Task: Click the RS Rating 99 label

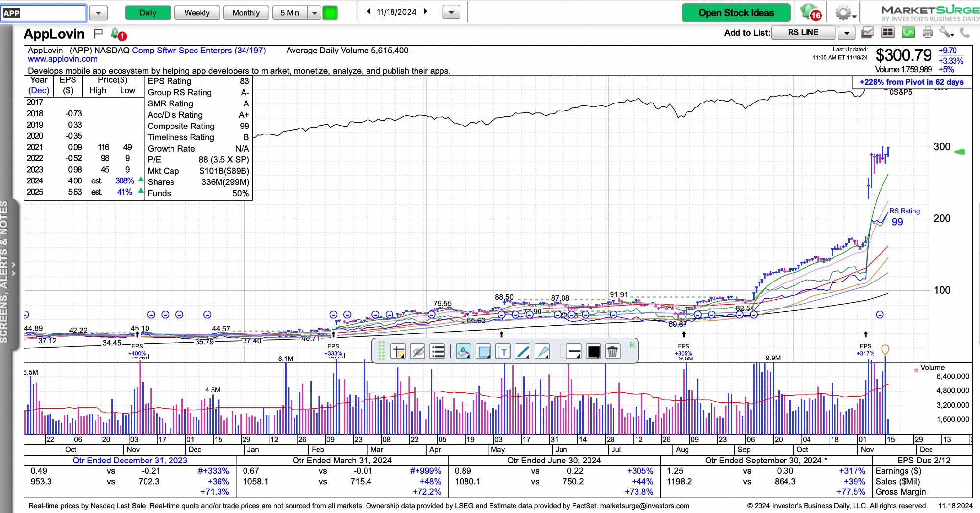Action: [904, 216]
